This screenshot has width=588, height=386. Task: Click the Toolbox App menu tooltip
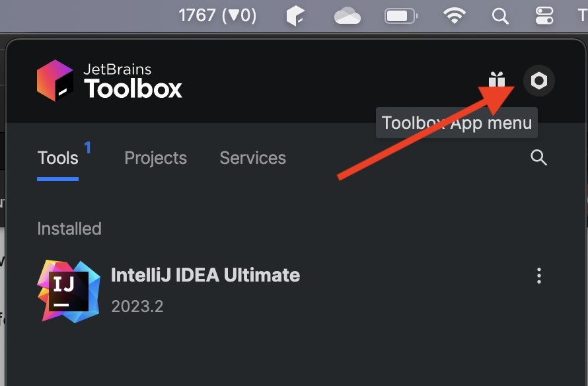(x=457, y=122)
